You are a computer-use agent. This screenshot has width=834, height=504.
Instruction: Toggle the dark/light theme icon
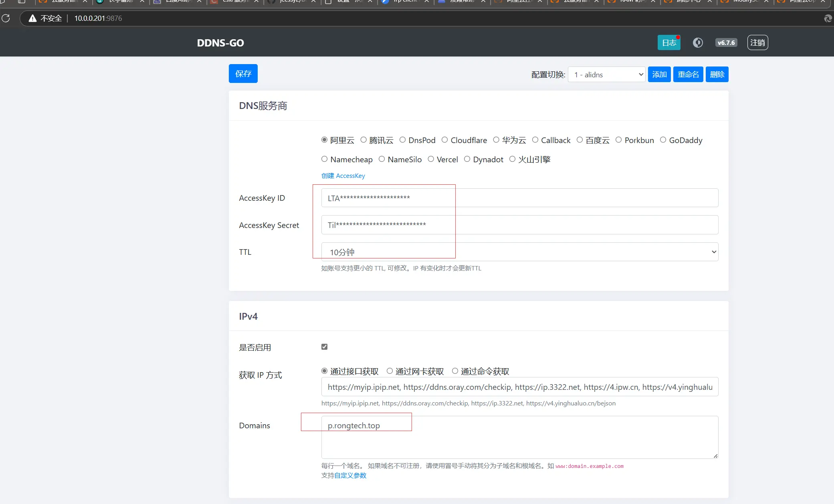[698, 42]
